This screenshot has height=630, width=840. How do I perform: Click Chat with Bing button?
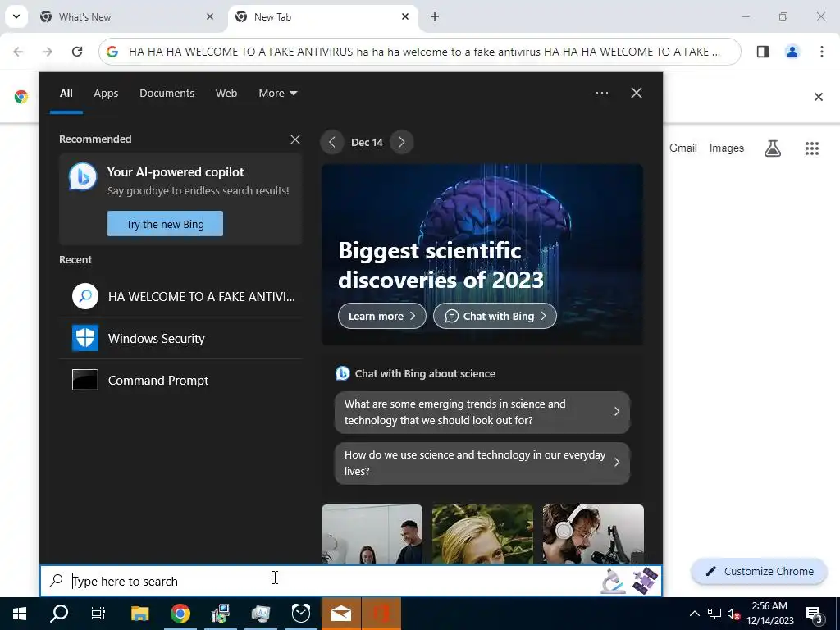(x=495, y=316)
